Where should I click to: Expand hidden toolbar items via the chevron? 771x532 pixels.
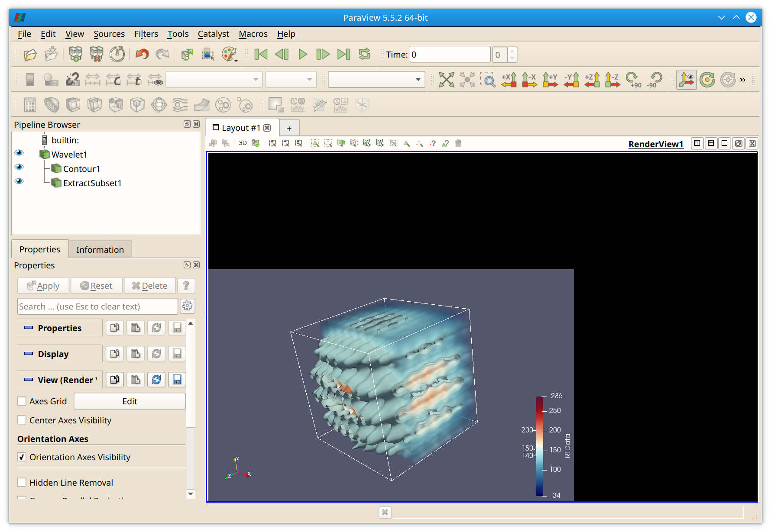point(743,80)
